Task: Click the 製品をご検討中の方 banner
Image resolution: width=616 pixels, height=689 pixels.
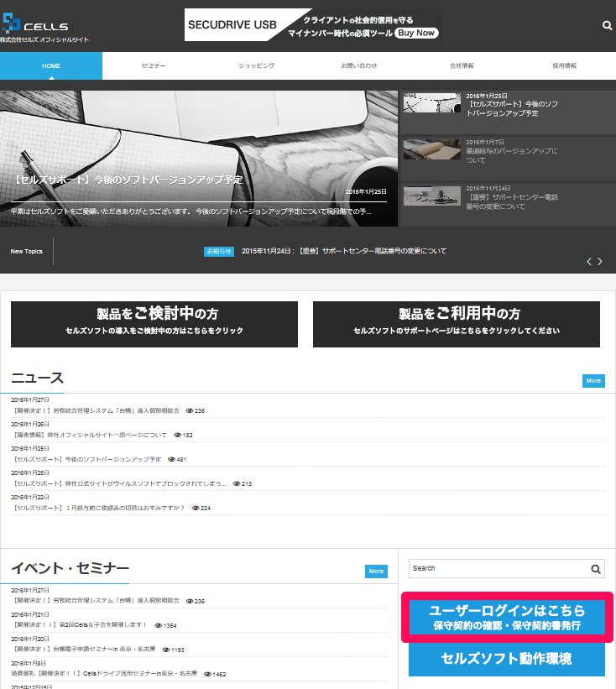Action: point(154,324)
